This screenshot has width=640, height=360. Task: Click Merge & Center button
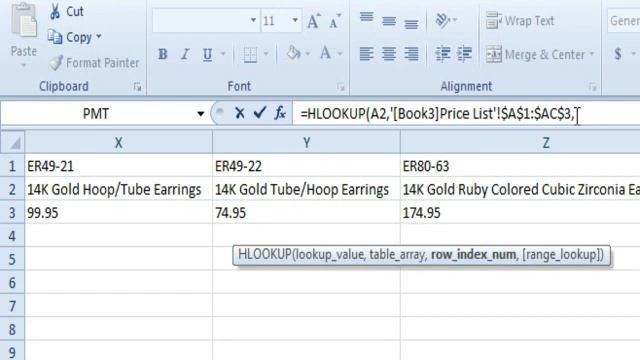pos(535,54)
